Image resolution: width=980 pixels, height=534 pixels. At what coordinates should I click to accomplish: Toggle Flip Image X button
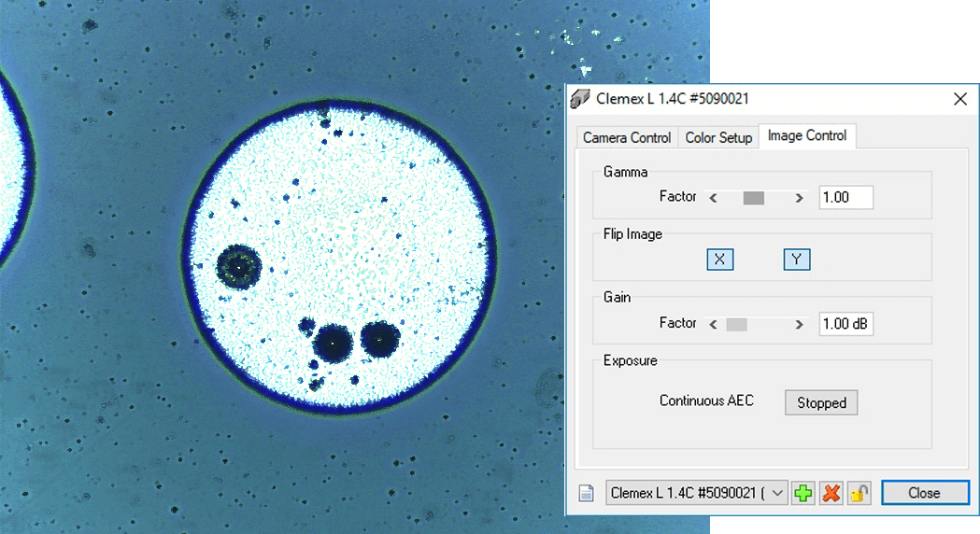tap(720, 260)
